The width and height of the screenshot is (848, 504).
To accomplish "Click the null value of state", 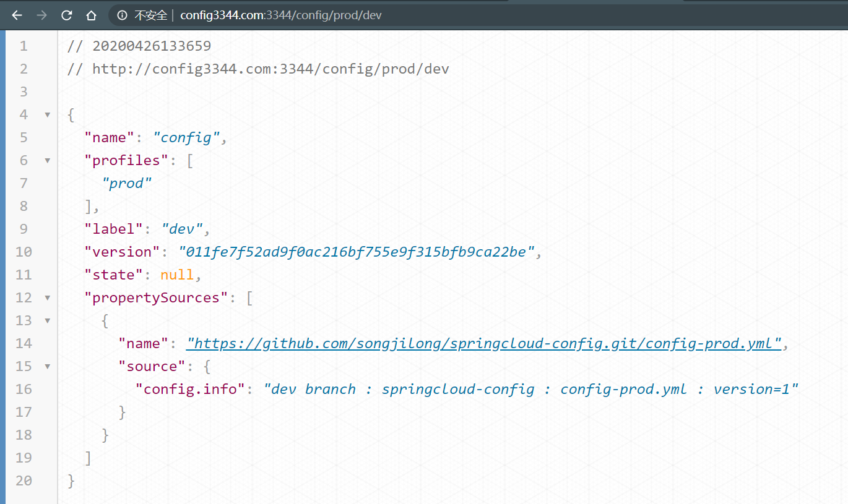I will [x=177, y=275].
